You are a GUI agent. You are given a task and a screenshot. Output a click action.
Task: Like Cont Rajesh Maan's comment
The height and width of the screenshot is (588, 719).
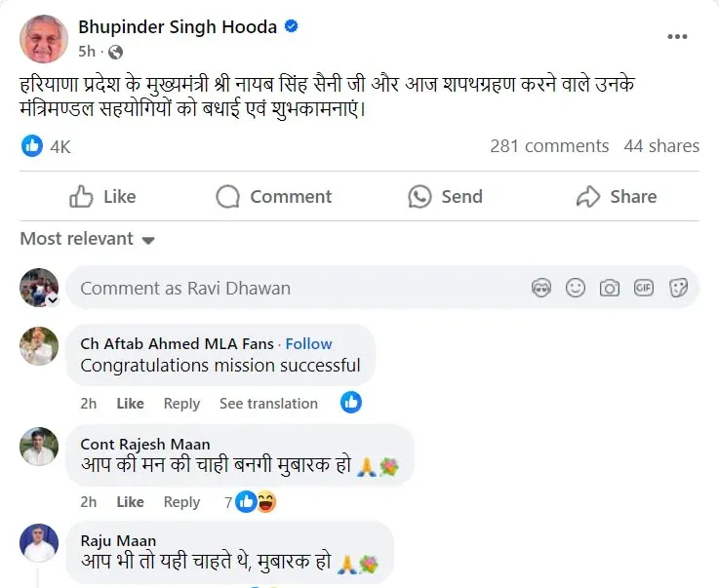(x=130, y=502)
